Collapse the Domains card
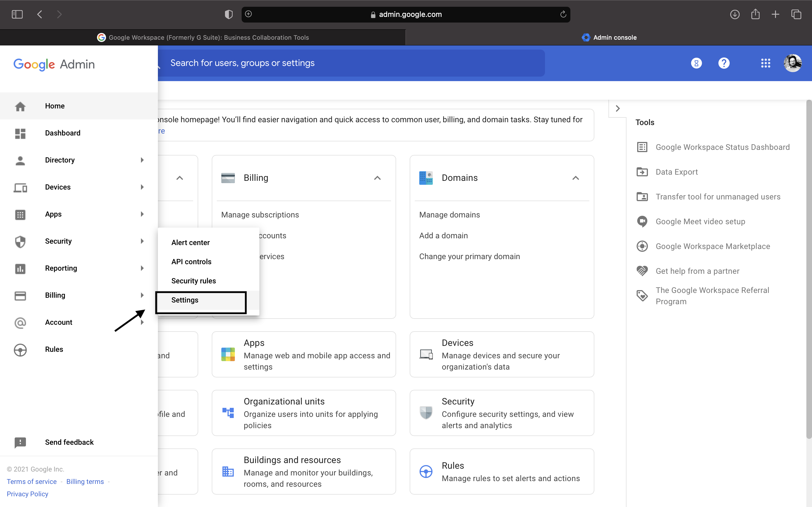This screenshot has height=507, width=812. click(x=575, y=178)
